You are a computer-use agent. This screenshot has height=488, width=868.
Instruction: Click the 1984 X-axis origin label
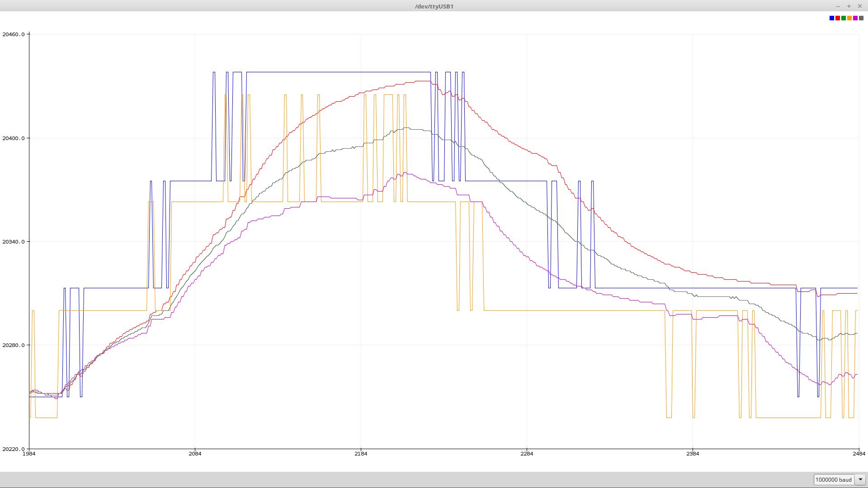29,454
